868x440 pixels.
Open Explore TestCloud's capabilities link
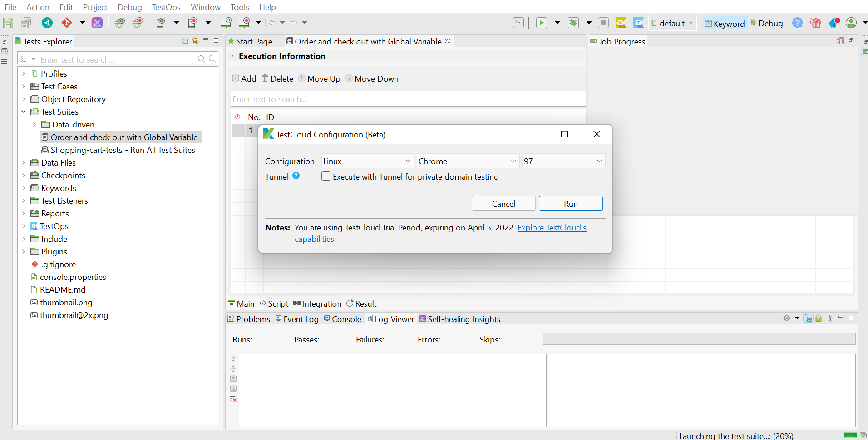552,227
